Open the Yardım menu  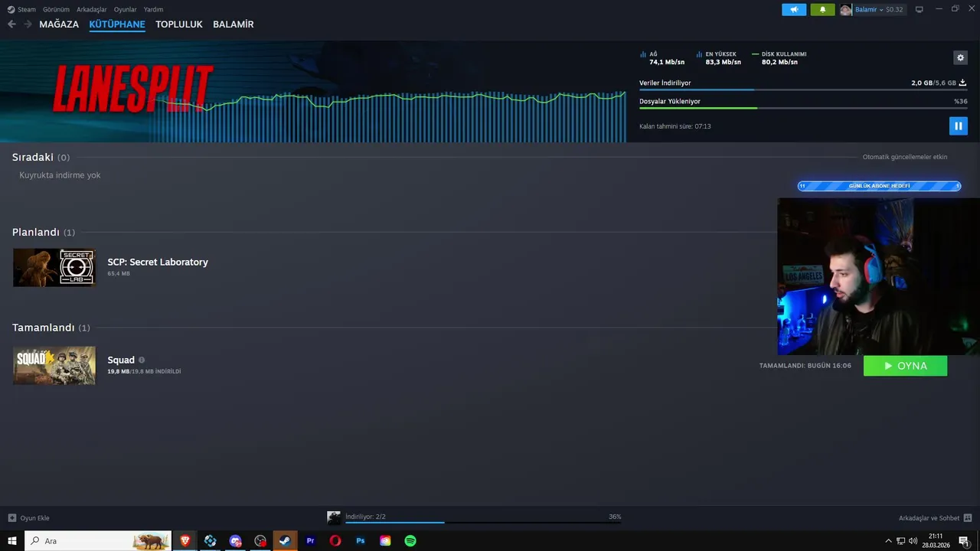(153, 9)
